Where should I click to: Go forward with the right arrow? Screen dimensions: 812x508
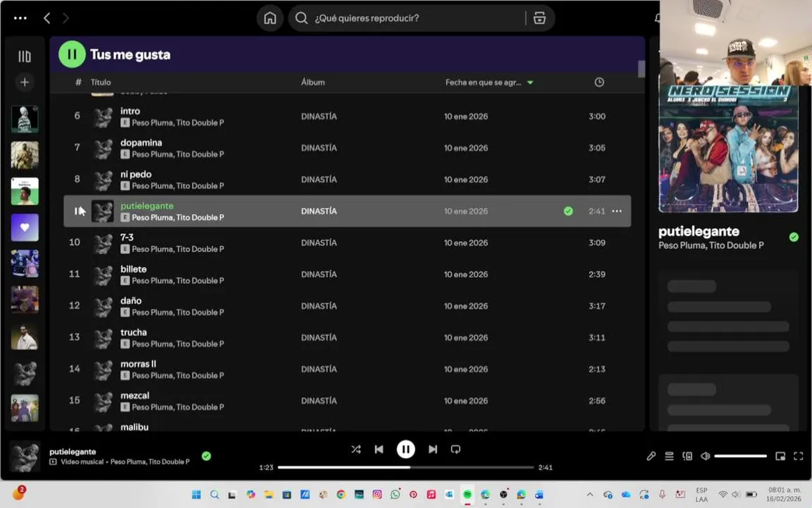pyautogui.click(x=66, y=18)
